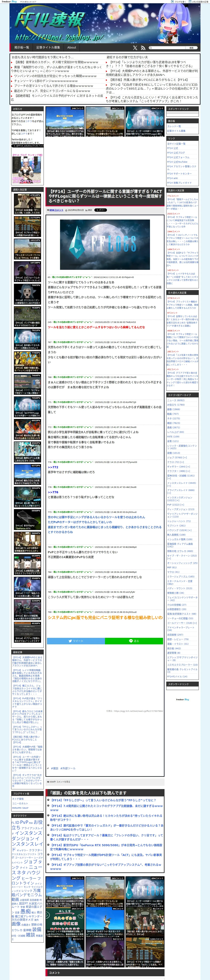210x980 pixels.
Task: Expand the クラフター (466) category [+]
Action: pyautogui.click(x=188, y=471)
